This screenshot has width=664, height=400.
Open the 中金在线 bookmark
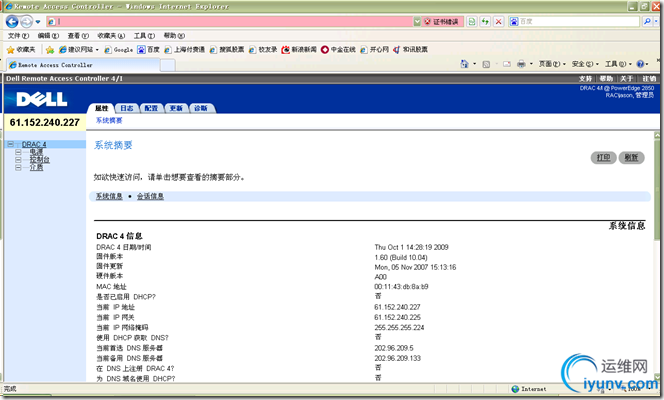coord(338,50)
